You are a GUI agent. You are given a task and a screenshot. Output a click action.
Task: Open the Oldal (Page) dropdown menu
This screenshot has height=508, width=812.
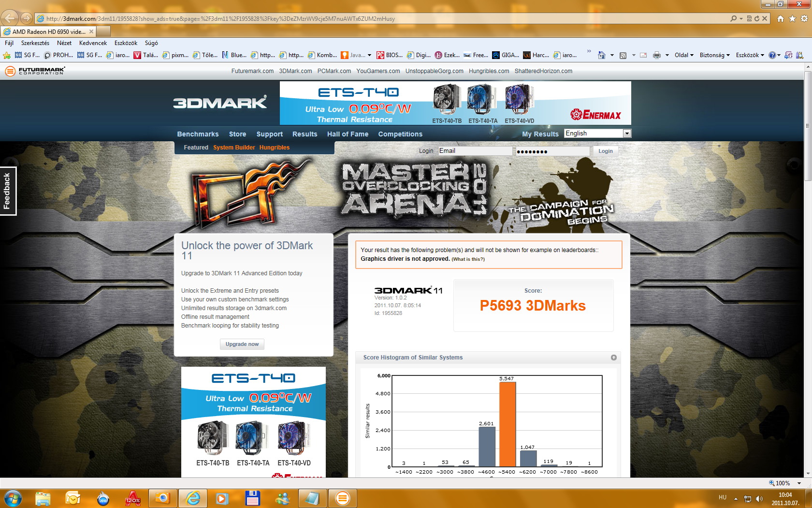tap(684, 55)
